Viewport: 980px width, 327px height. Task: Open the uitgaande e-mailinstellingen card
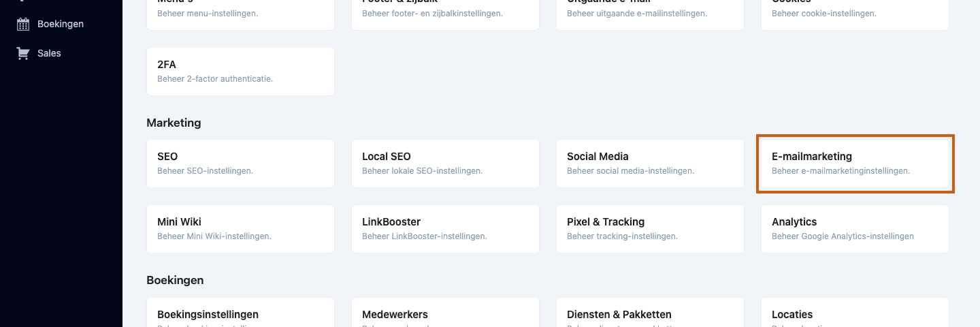[650, 15]
